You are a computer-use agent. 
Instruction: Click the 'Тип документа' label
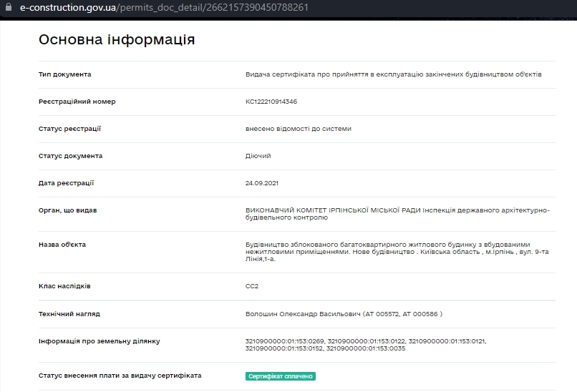click(x=64, y=74)
